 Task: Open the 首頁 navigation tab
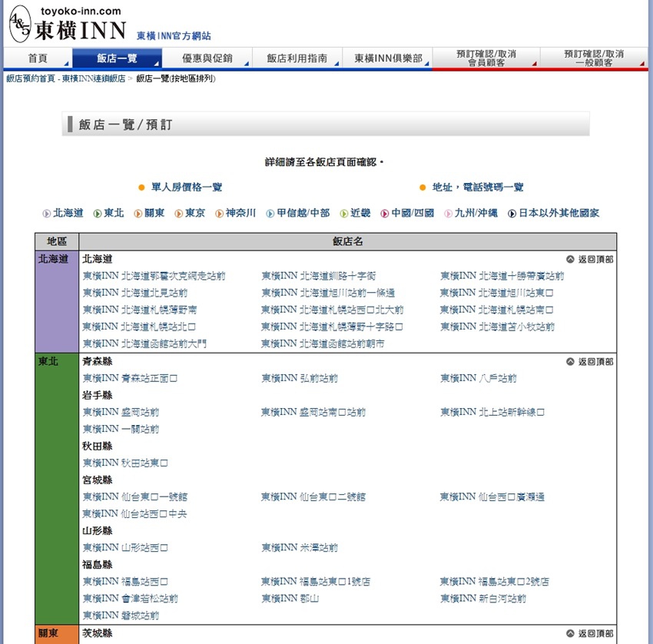(x=38, y=58)
